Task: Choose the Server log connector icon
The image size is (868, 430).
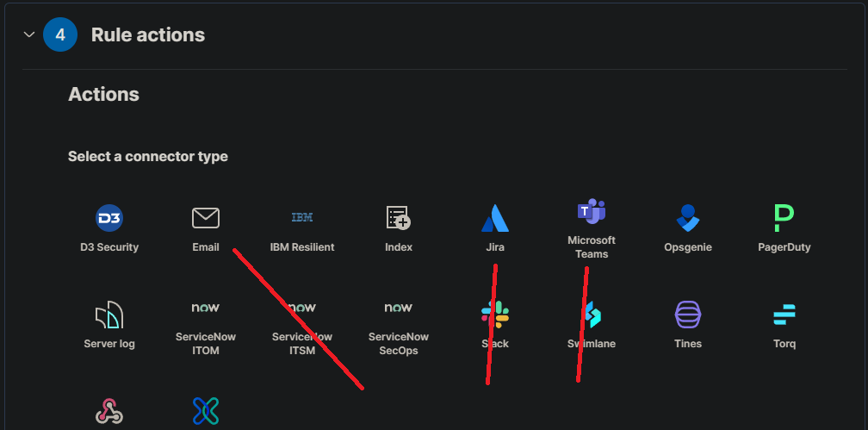Action: pos(109,315)
